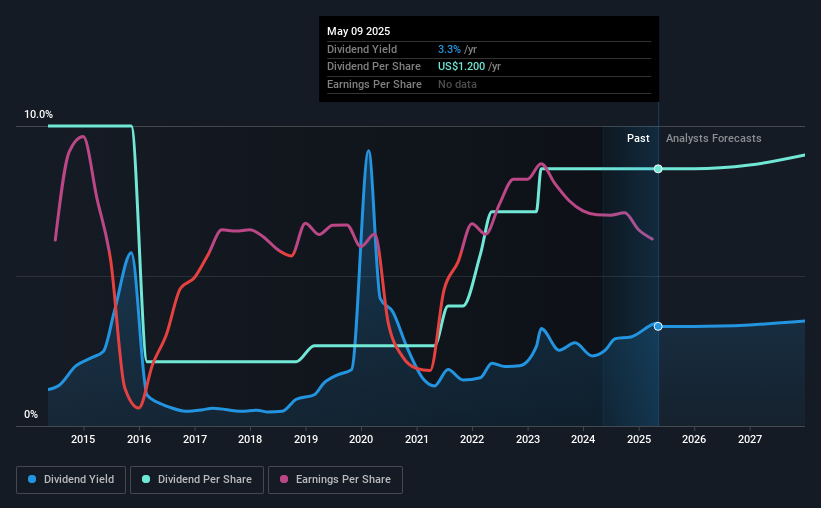Image resolution: width=821 pixels, height=508 pixels.
Task: Click the 2026 x-axis label
Action: coord(694,439)
